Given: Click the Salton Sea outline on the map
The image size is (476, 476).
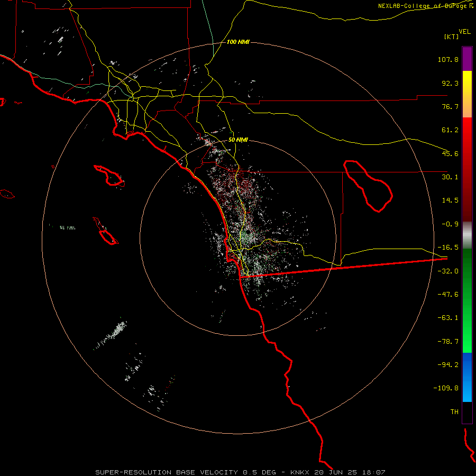Looking at the screenshot, I should click(x=368, y=186).
